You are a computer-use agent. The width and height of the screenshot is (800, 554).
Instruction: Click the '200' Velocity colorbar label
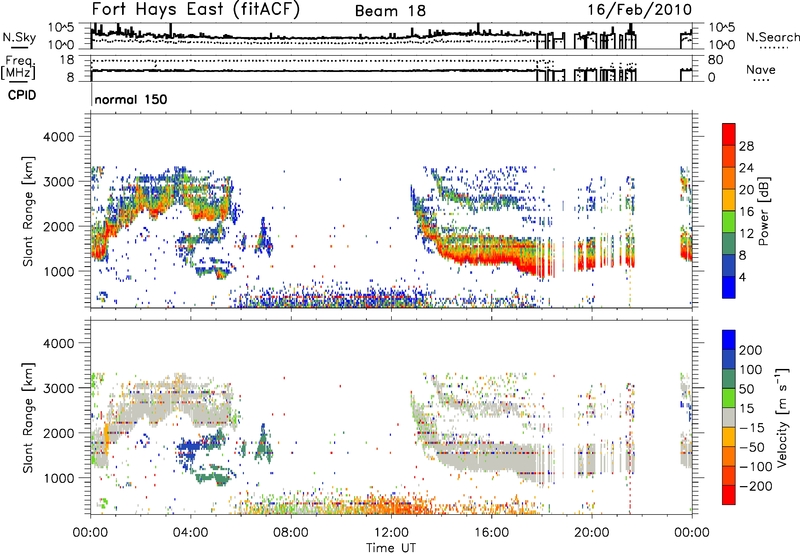tap(751, 350)
